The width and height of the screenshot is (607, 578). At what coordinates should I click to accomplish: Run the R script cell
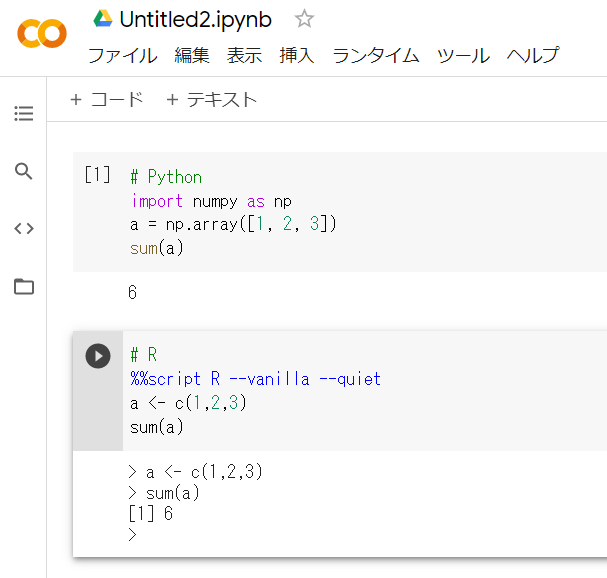[98, 356]
